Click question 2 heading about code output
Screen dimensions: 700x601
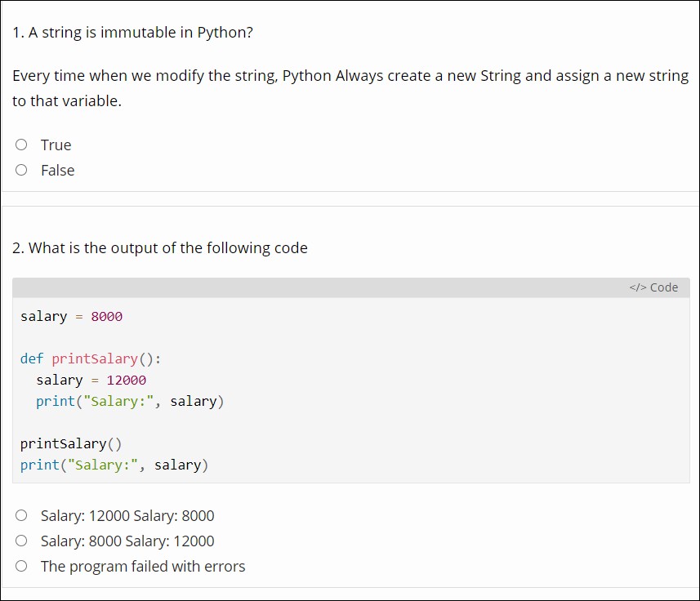click(x=160, y=248)
